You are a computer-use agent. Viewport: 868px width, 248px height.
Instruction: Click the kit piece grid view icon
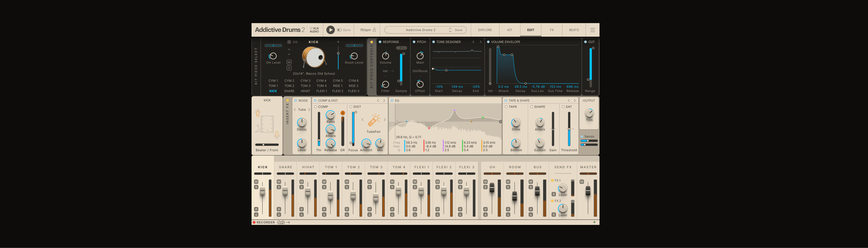coord(289,42)
